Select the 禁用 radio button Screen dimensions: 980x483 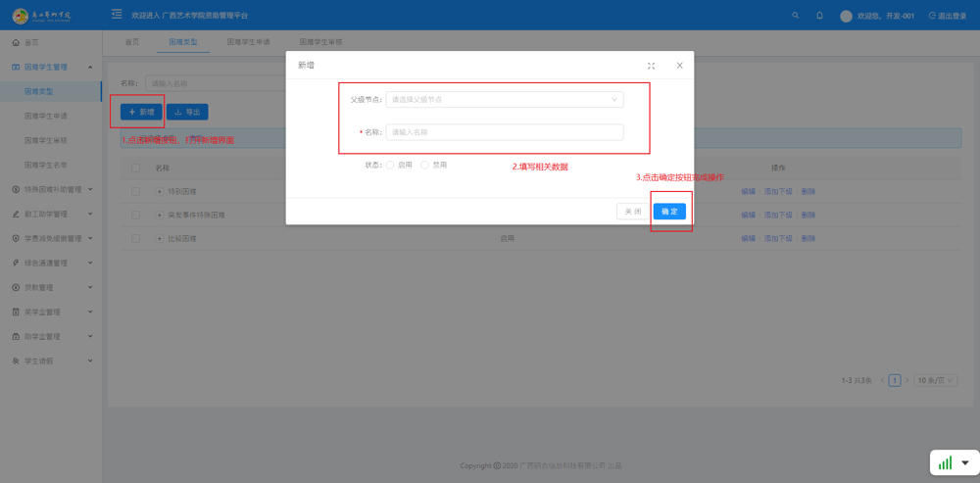pyautogui.click(x=425, y=165)
